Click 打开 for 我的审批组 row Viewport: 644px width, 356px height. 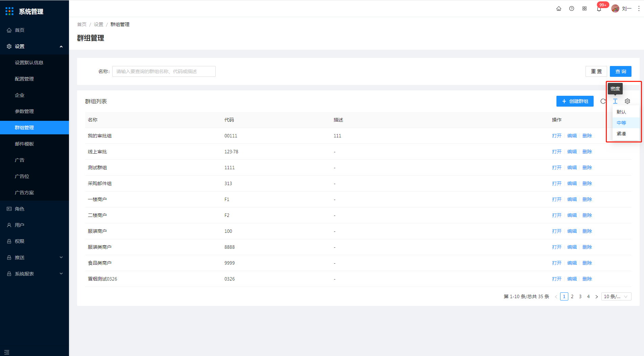[x=557, y=136]
